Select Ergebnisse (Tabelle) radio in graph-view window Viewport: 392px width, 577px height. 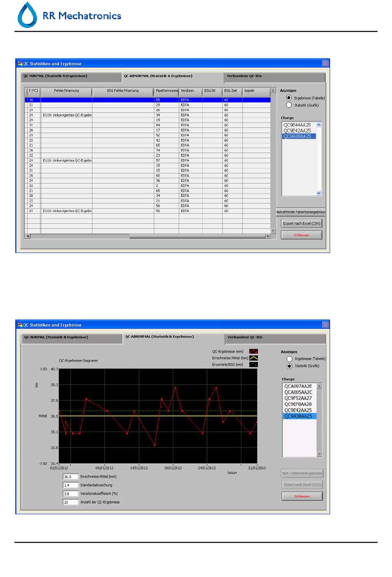click(x=290, y=359)
